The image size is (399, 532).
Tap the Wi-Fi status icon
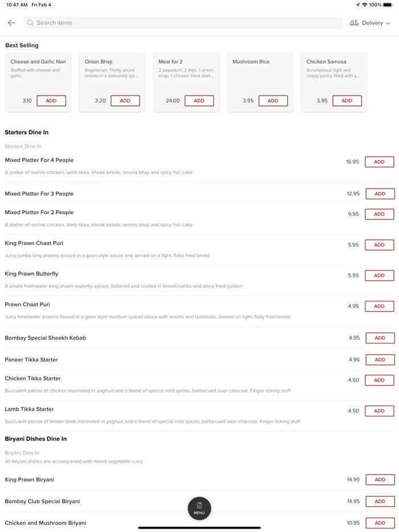coord(365,5)
